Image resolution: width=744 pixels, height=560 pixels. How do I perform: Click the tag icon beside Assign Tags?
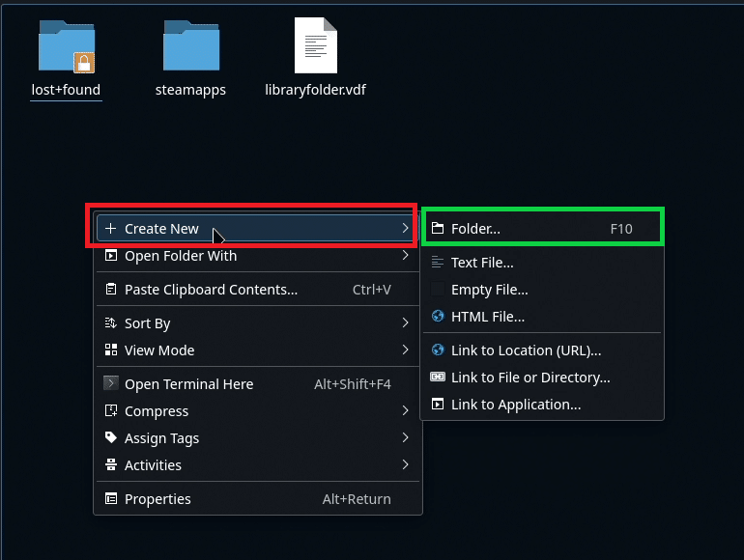point(110,437)
